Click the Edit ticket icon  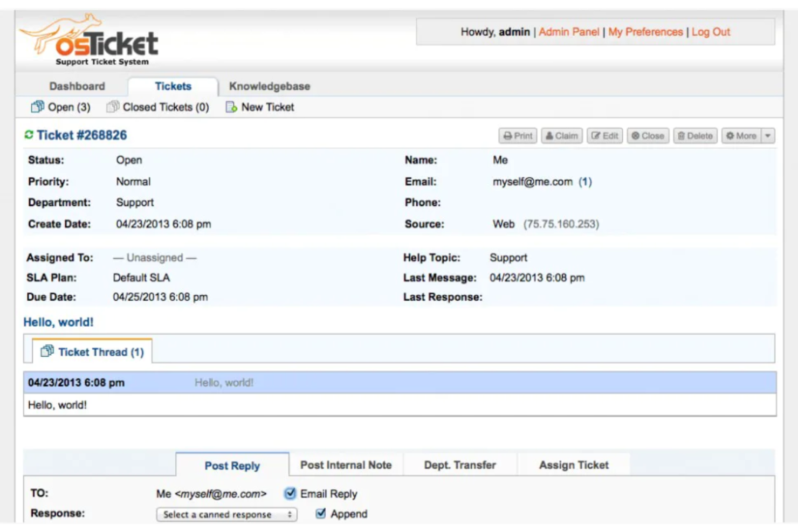coord(604,135)
